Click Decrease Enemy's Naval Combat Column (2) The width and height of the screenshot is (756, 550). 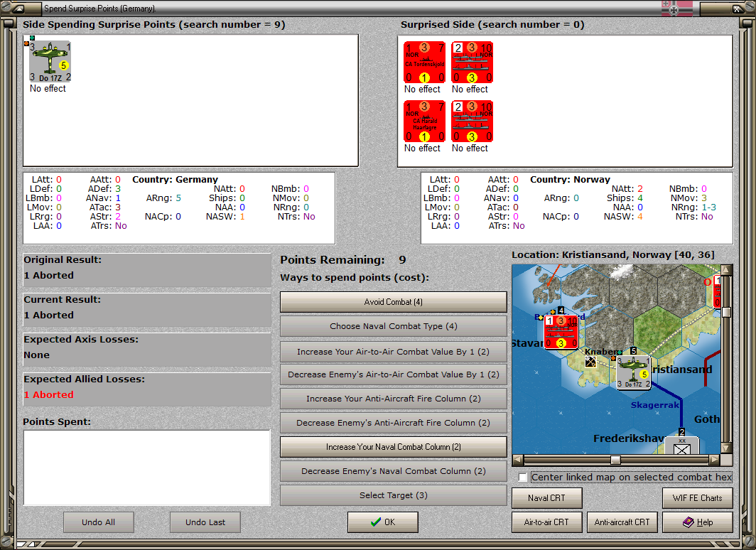pos(393,471)
